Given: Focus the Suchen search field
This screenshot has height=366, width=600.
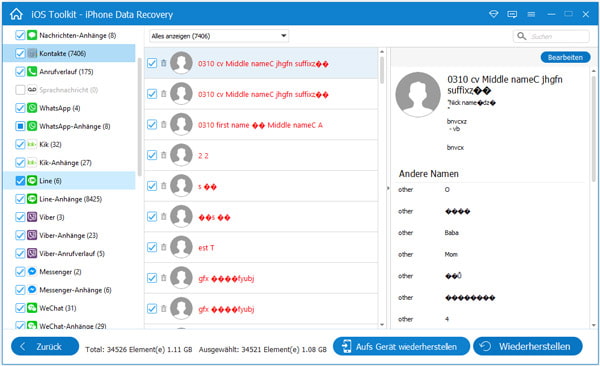Looking at the screenshot, I should (x=551, y=36).
